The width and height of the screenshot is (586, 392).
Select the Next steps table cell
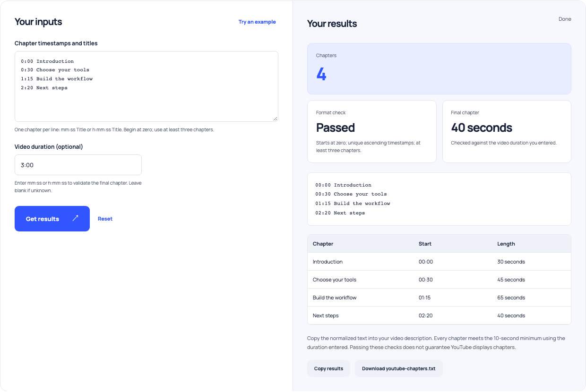[326, 315]
